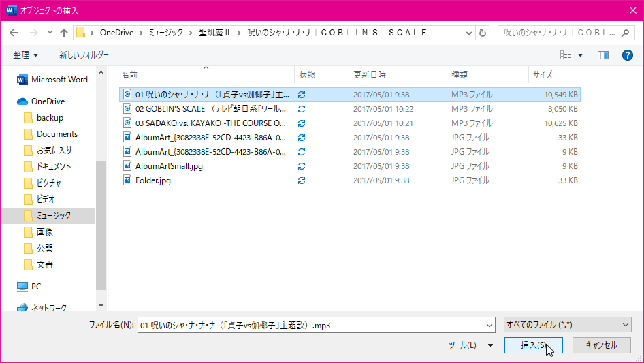The width and height of the screenshot is (644, 363).
Task: Click date 2017/05/01 10:22 cell
Action: click(383, 109)
